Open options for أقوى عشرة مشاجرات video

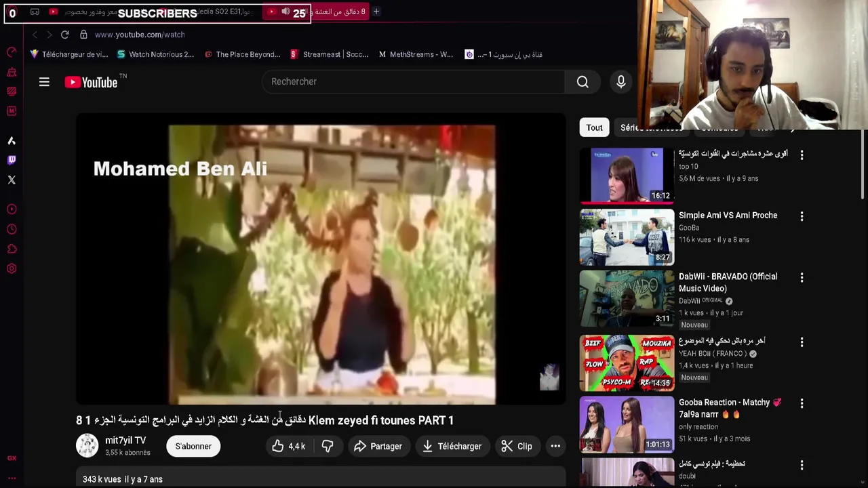pos(802,155)
